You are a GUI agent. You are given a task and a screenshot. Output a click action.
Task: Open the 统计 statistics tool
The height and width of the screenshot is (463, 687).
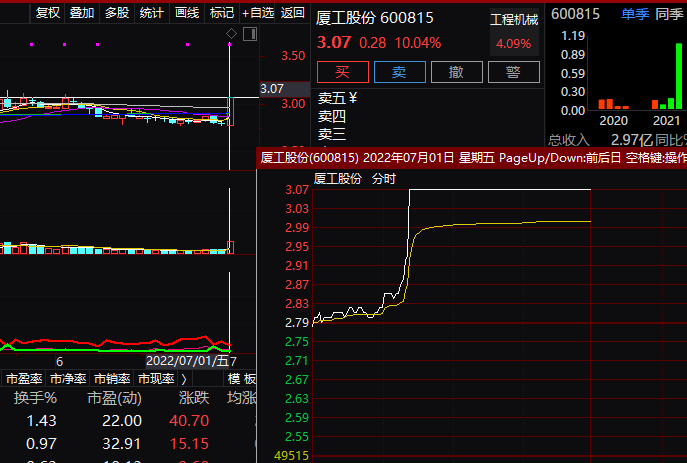pos(152,13)
